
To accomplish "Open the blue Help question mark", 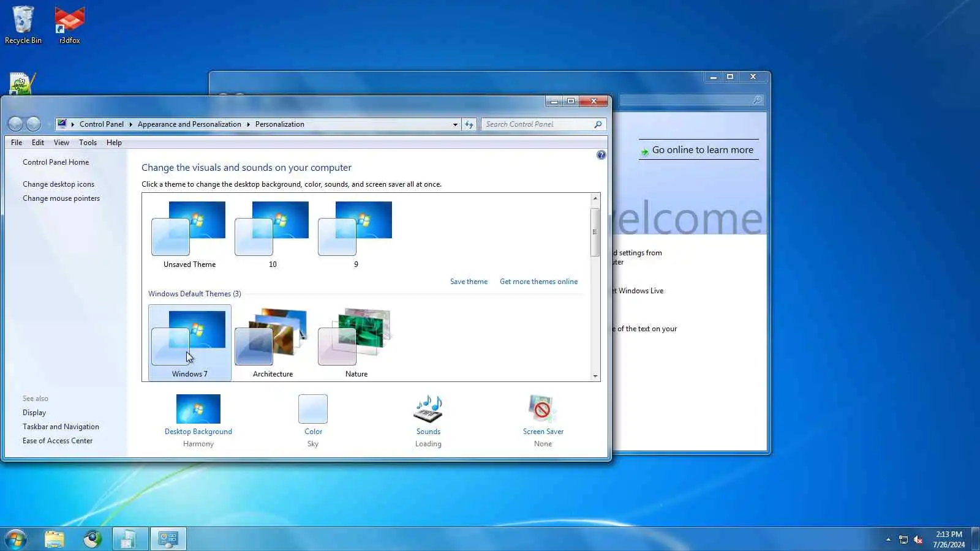I will coord(601,155).
